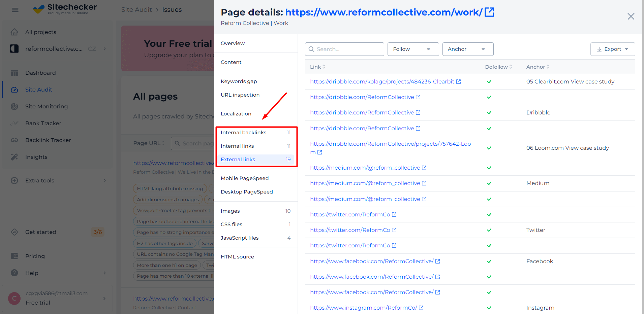Open the dribbble Loom project link
The width and height of the screenshot is (644, 314).
coord(390,148)
